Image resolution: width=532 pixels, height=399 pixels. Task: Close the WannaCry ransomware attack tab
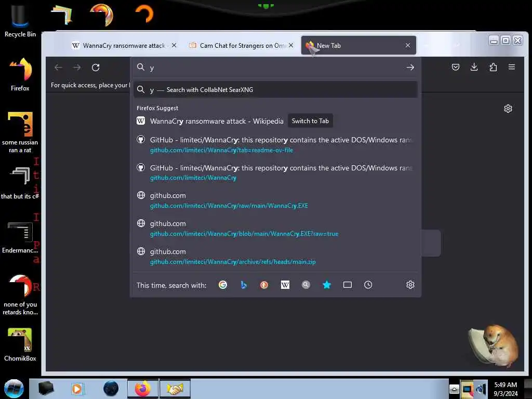(174, 45)
